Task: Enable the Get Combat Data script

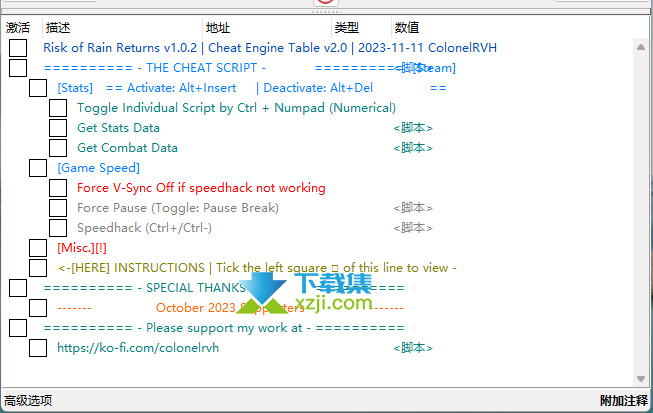Action: coord(58,148)
